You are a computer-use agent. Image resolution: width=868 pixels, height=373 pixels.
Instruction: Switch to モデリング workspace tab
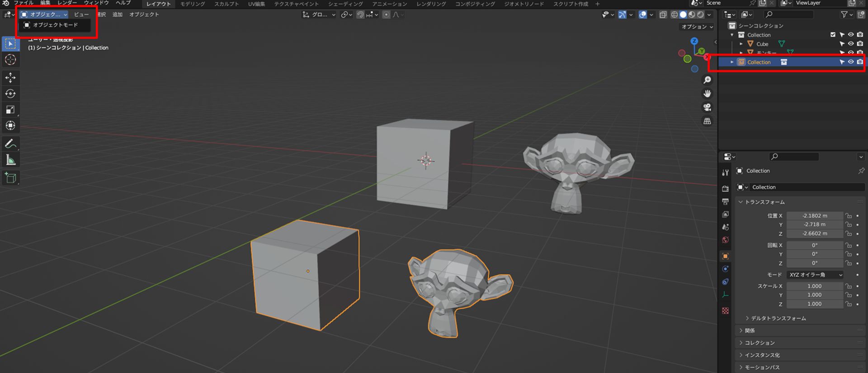[193, 4]
